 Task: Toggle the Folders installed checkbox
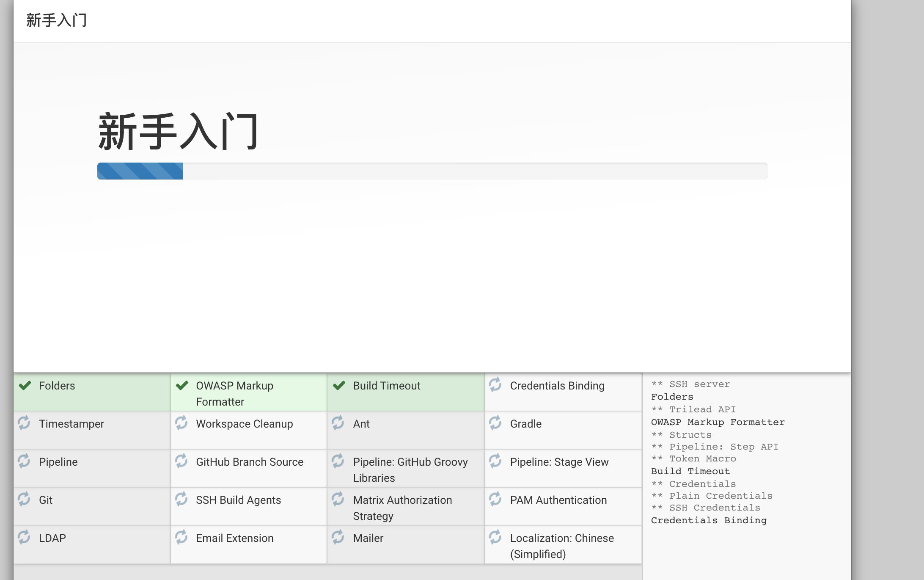[25, 386]
